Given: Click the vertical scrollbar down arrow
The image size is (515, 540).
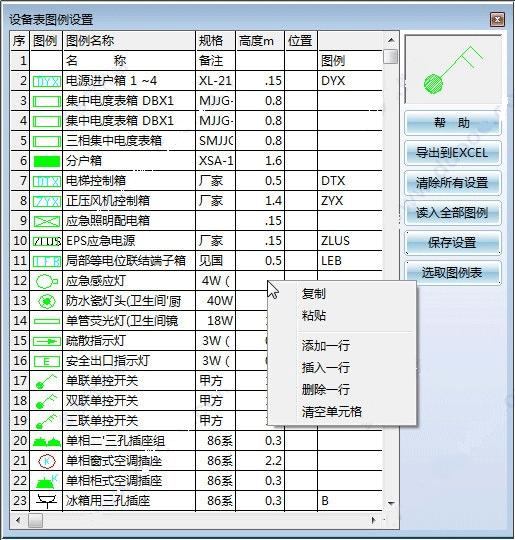Looking at the screenshot, I should (391, 504).
